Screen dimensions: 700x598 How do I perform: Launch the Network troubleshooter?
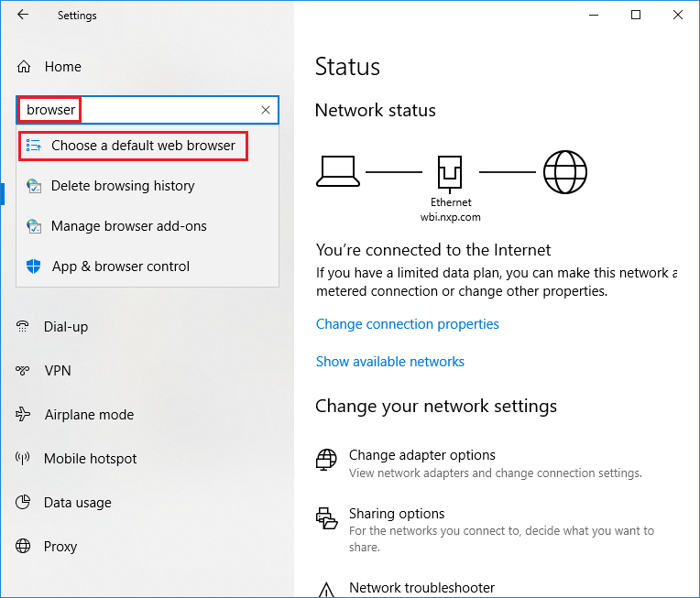[421, 588]
